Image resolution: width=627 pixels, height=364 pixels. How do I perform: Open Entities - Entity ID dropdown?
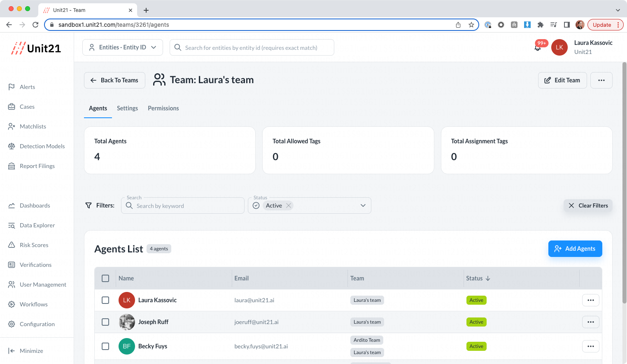click(x=123, y=47)
